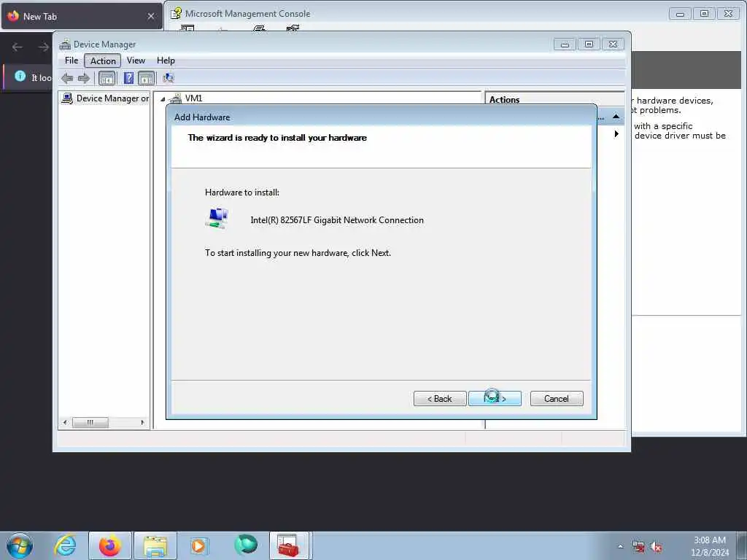Show hidden system tray icons arrow
The width and height of the screenshot is (747, 560).
(x=620, y=547)
